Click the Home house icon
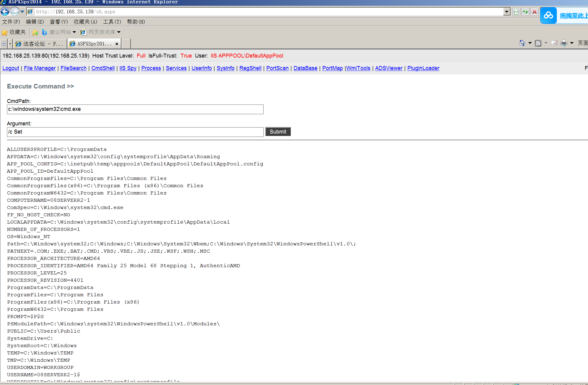588x385 pixels. click(x=522, y=43)
